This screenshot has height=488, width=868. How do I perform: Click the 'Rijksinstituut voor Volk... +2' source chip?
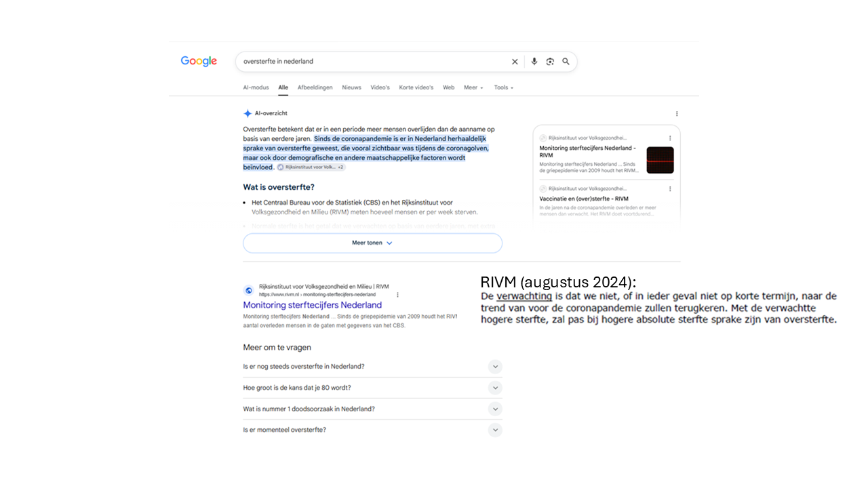pyautogui.click(x=311, y=167)
